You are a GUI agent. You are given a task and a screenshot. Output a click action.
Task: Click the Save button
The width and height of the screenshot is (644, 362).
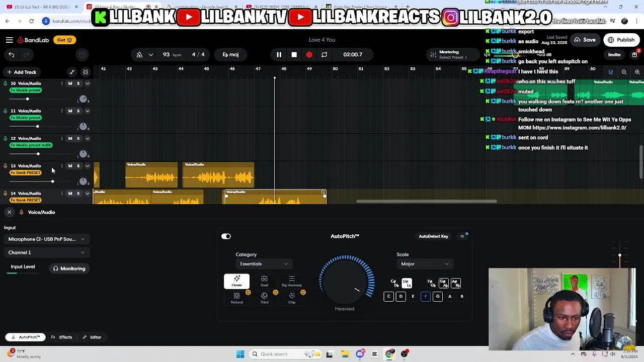tap(585, 40)
